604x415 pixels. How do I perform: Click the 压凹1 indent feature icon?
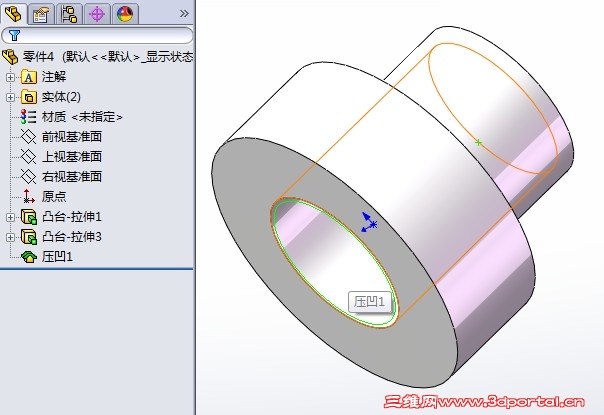click(x=29, y=257)
